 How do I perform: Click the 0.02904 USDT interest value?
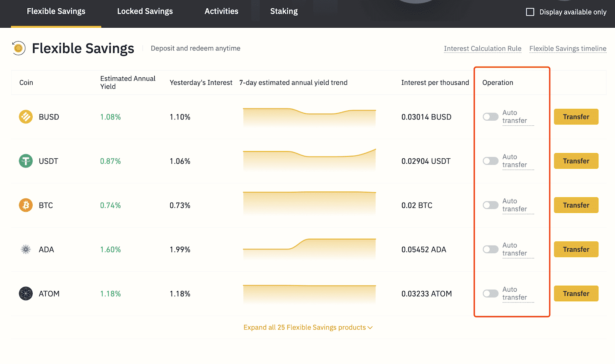[426, 161]
